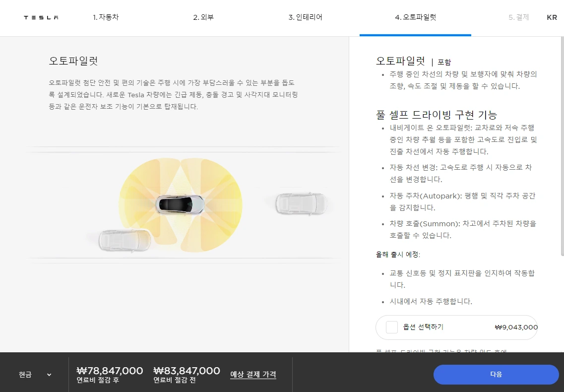
Task: Click the 연료비 절감 후 label
Action: pos(98,380)
